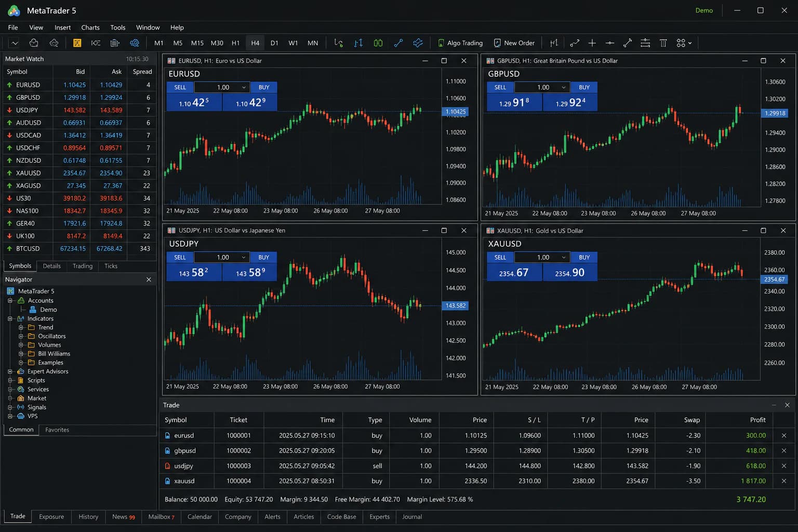Click the blue cloud toolbar icon
This screenshot has width=798, height=532.
tap(135, 43)
